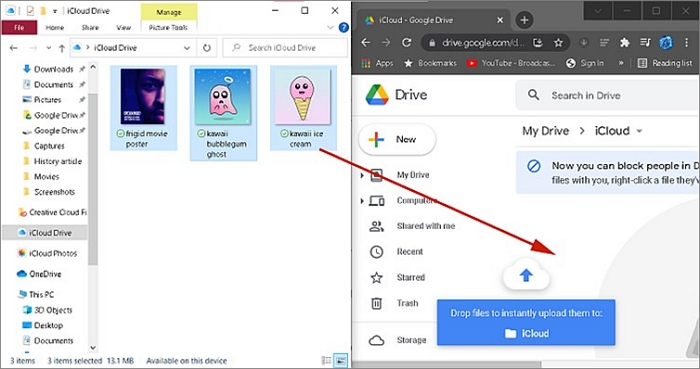Viewport: 700px width, 369px height.
Task: Click the Search in Drive field
Action: 608,95
